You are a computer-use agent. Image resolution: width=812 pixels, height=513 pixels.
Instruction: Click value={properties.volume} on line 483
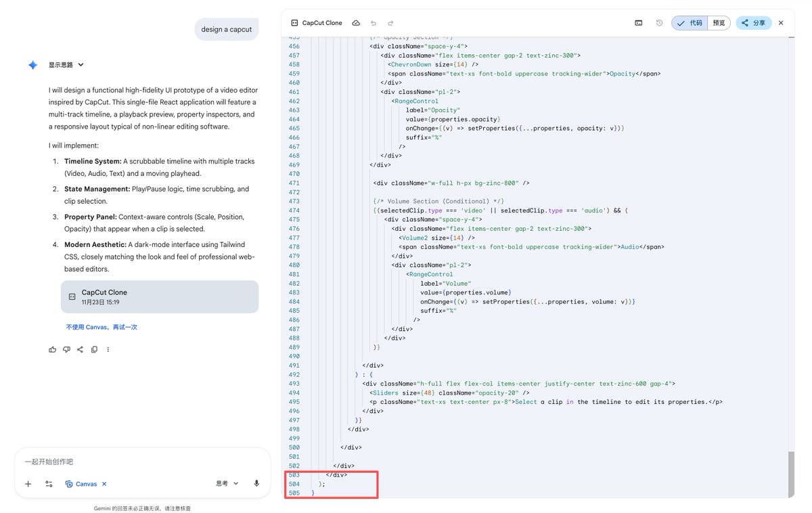465,292
